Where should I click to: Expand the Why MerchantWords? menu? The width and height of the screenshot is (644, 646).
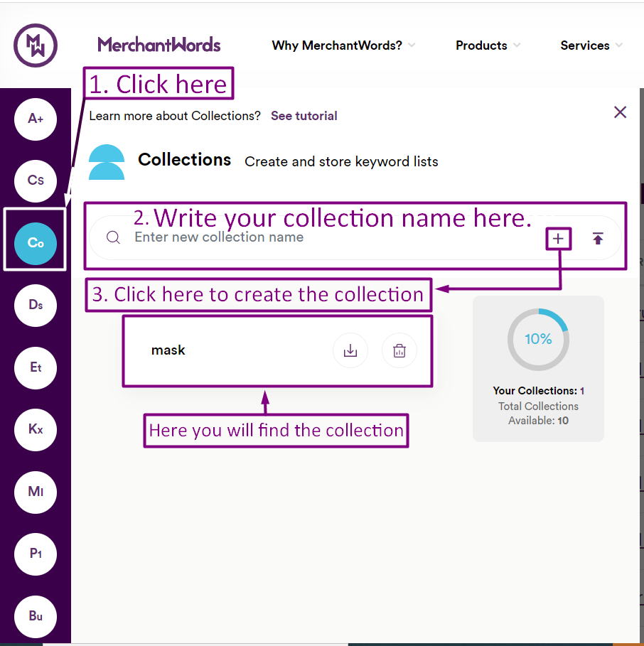coord(343,45)
